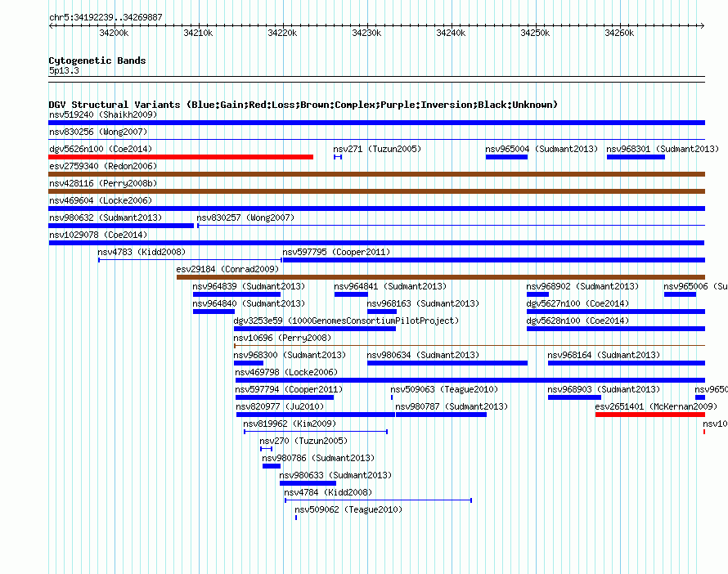The height and width of the screenshot is (574, 728).
Task: Open dgv5628n100 (Coe2014) label
Action: pyautogui.click(x=577, y=321)
